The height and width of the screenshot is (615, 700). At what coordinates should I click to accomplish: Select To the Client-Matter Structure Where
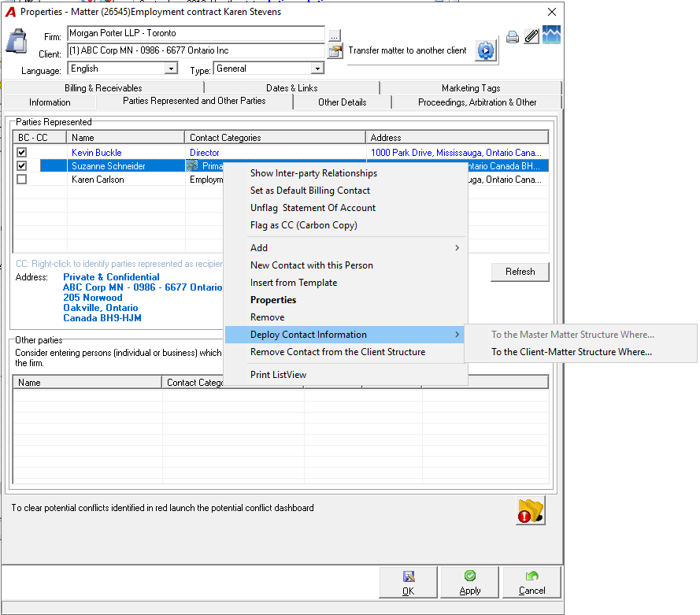coord(572,352)
